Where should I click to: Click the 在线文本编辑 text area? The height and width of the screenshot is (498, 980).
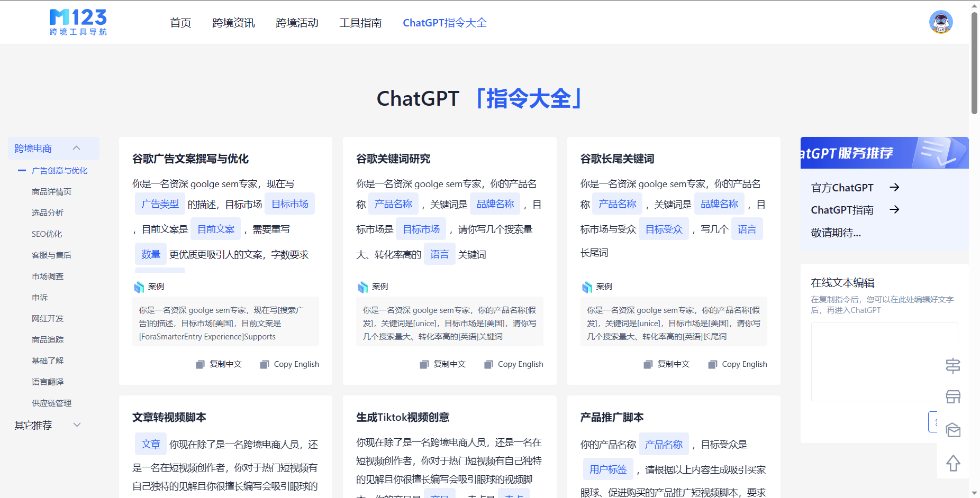click(884, 362)
